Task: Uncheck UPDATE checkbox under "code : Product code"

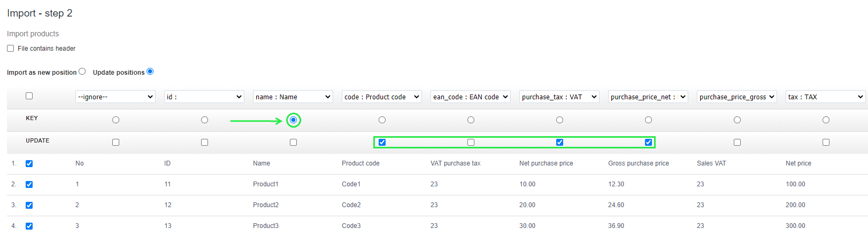Action: point(382,143)
